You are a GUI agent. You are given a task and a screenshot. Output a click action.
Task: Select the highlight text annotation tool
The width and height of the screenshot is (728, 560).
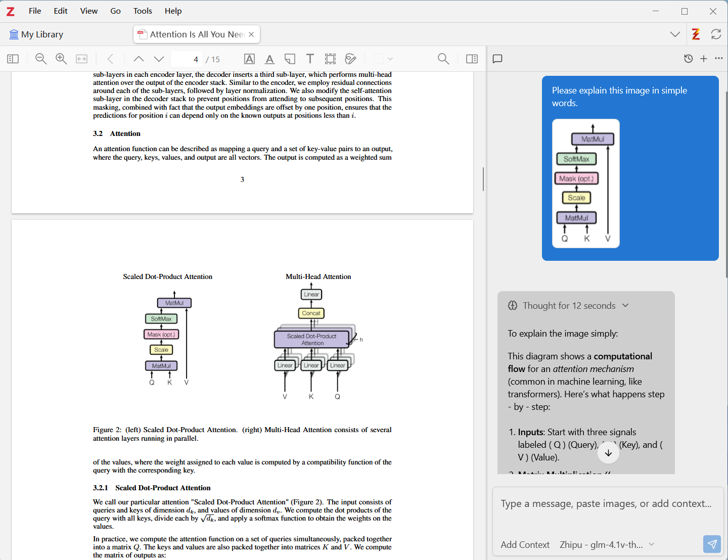pyautogui.click(x=249, y=59)
